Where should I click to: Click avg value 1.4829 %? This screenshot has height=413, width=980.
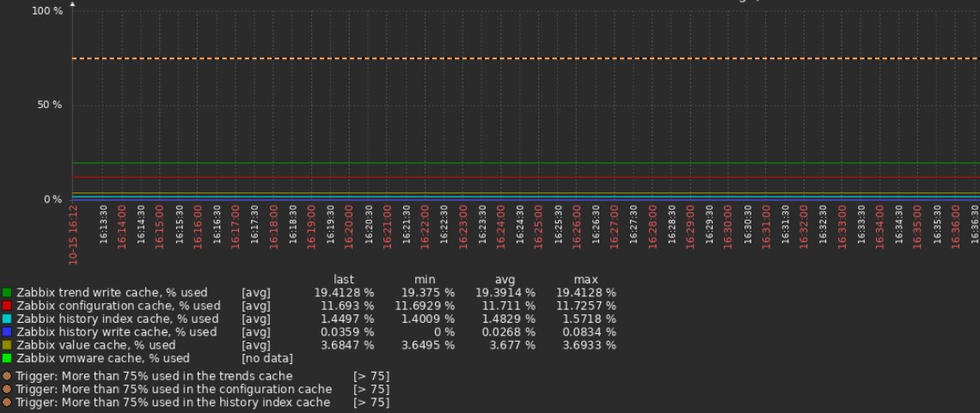tap(509, 319)
